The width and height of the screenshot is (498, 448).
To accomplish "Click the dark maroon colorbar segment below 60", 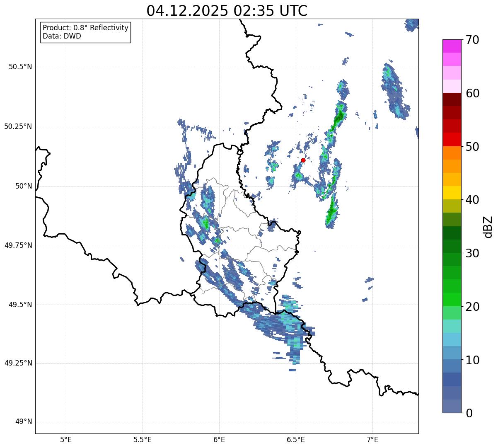I will point(452,99).
